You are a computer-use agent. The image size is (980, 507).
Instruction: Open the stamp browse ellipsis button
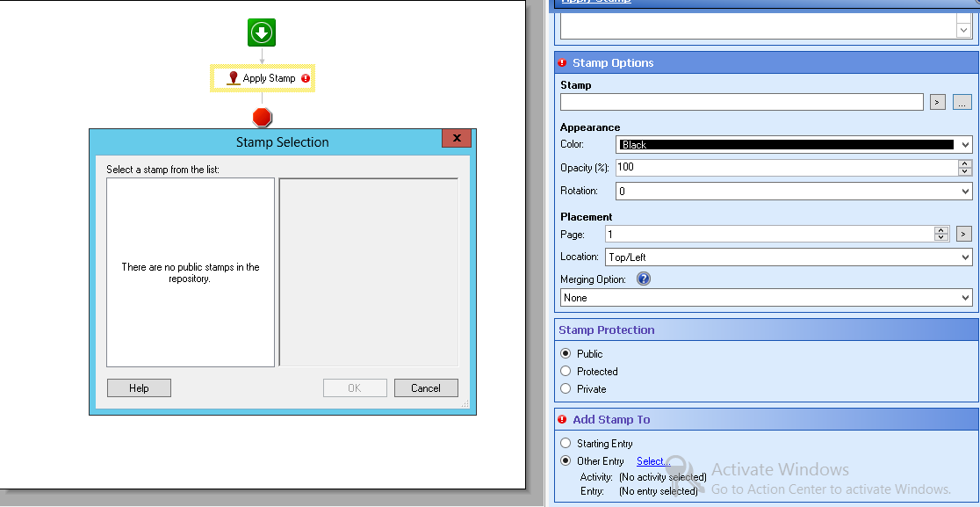click(x=962, y=102)
